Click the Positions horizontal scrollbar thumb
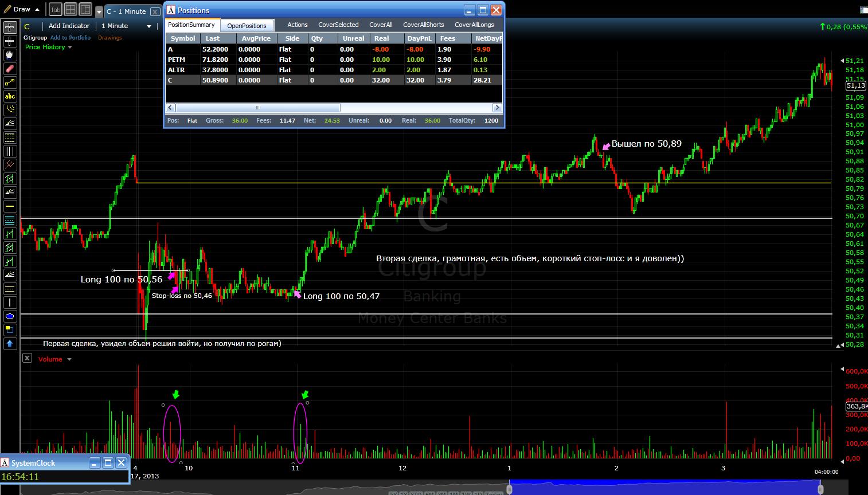This screenshot has width=868, height=495. tap(257, 108)
